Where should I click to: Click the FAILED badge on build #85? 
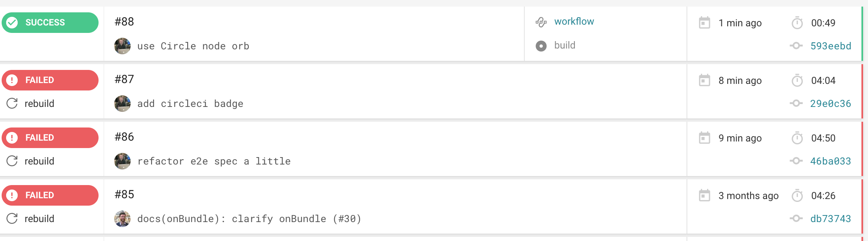coord(50,195)
